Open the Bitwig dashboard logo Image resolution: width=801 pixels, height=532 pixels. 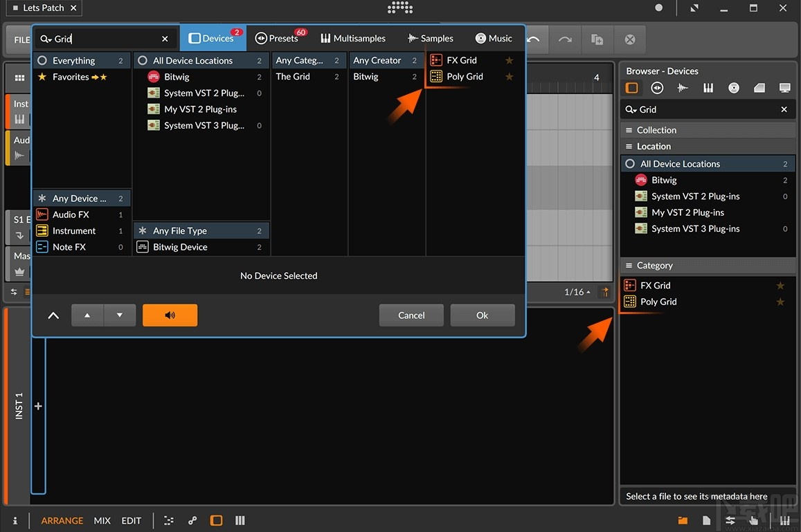(400, 7)
